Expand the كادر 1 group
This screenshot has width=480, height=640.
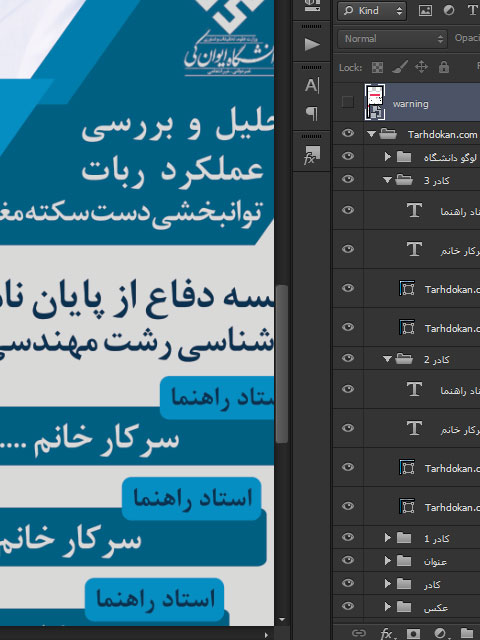click(387, 538)
